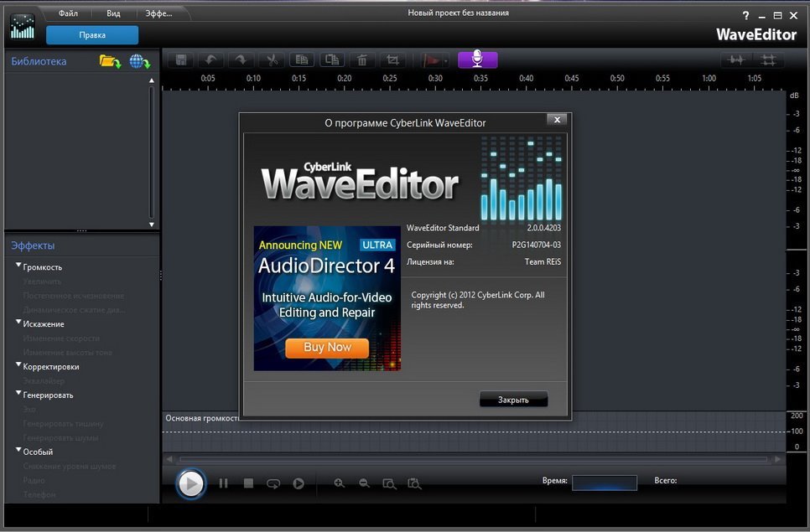Select the Изменение скорости effect
The width and height of the screenshot is (810, 532).
point(61,338)
